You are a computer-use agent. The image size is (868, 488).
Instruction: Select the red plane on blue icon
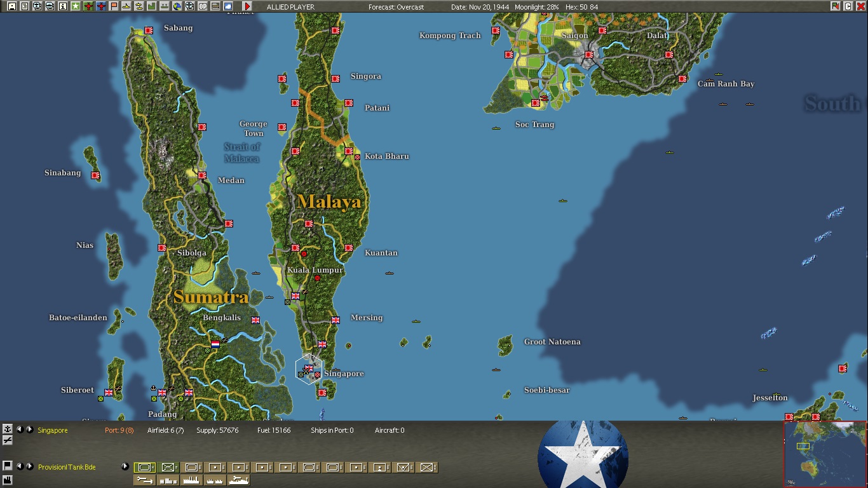point(101,6)
